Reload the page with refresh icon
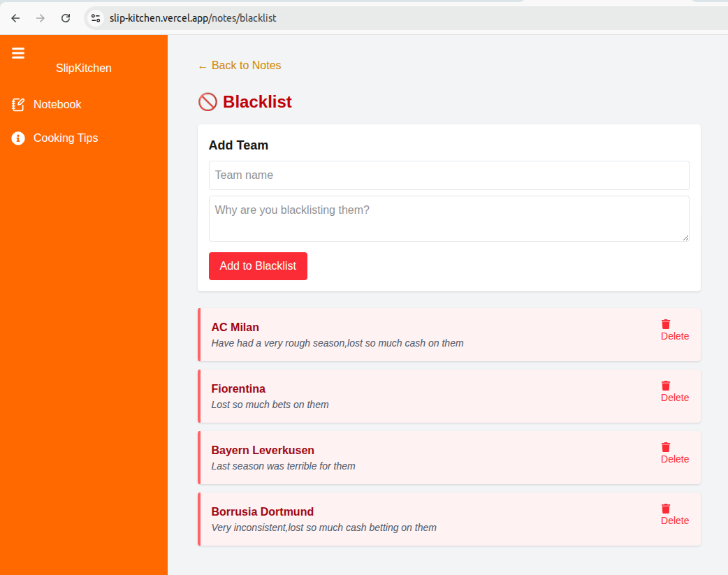This screenshot has height=575, width=728. point(66,18)
